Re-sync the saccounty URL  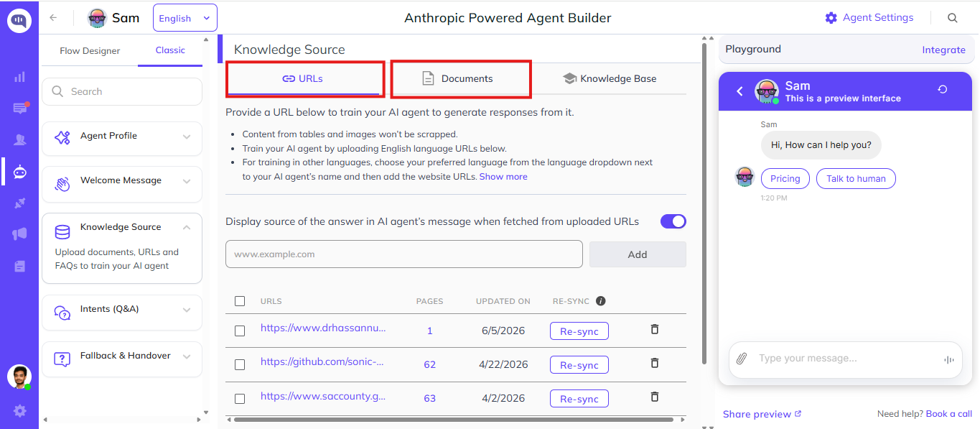pyautogui.click(x=579, y=399)
